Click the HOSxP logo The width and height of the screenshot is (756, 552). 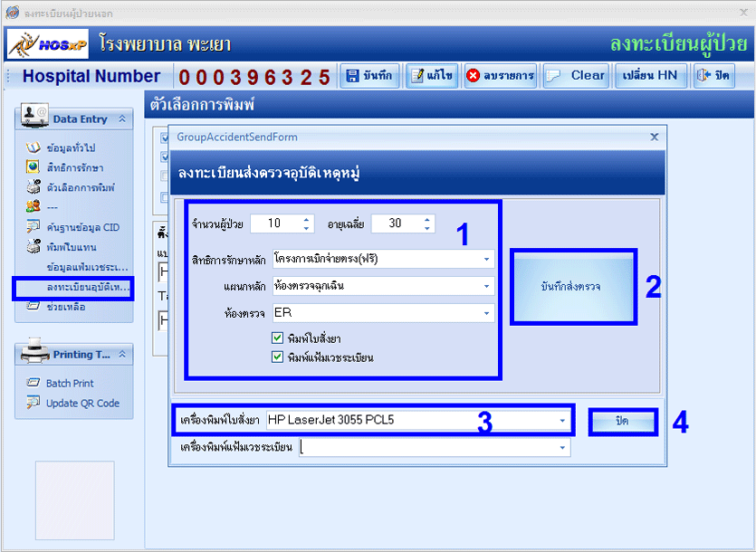pyautogui.click(x=48, y=43)
